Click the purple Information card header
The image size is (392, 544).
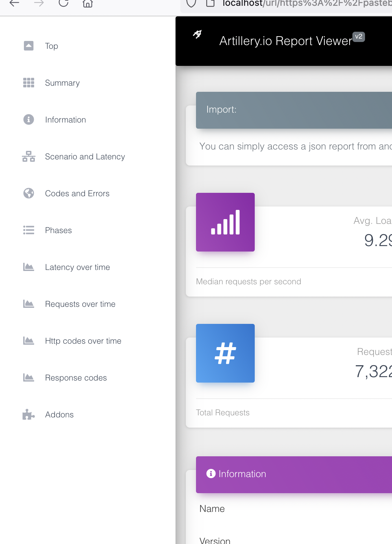(x=294, y=475)
